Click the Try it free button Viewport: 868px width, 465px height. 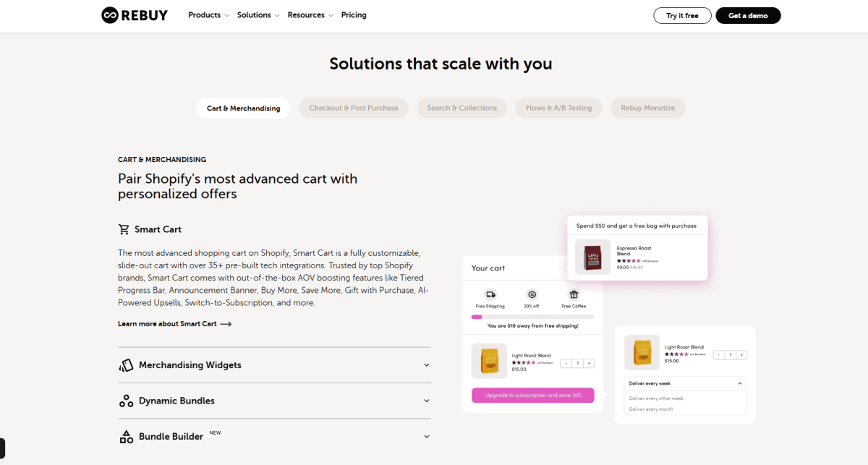click(x=682, y=15)
